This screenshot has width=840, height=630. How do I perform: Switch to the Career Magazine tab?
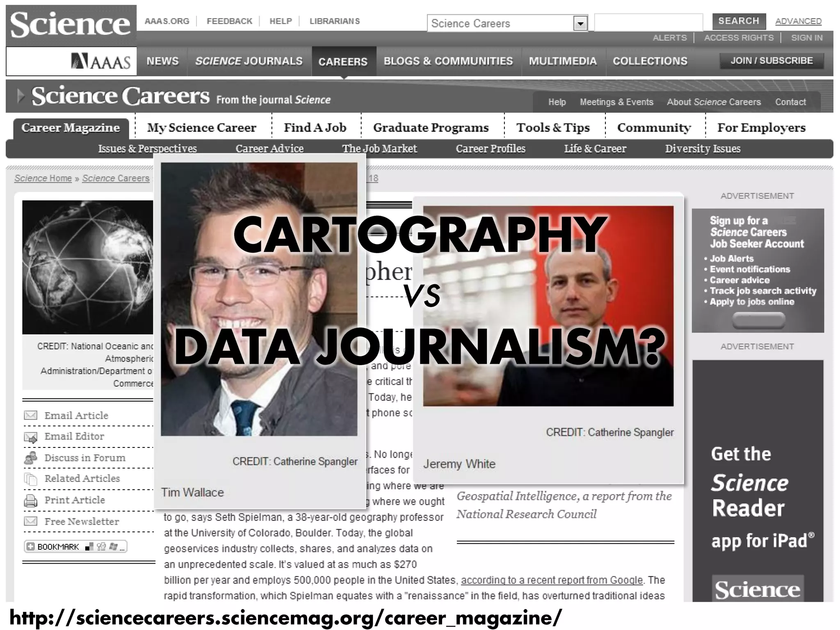(71, 128)
